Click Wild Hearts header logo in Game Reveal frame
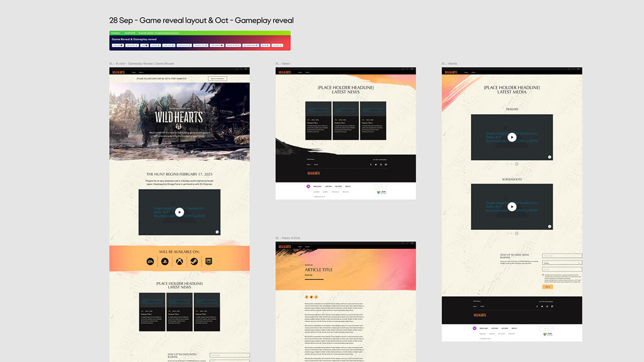The height and width of the screenshot is (362, 644). pos(119,72)
